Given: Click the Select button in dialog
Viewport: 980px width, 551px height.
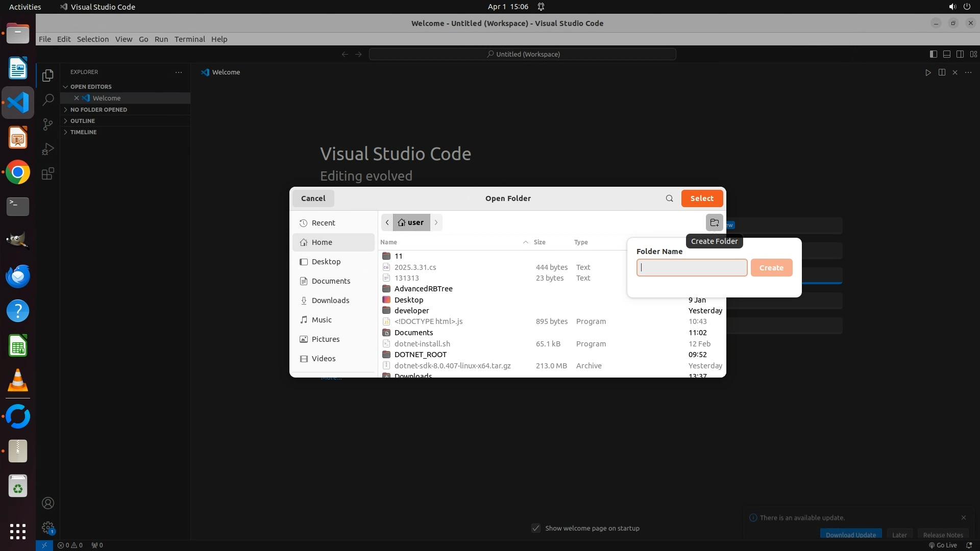Looking at the screenshot, I should [702, 198].
